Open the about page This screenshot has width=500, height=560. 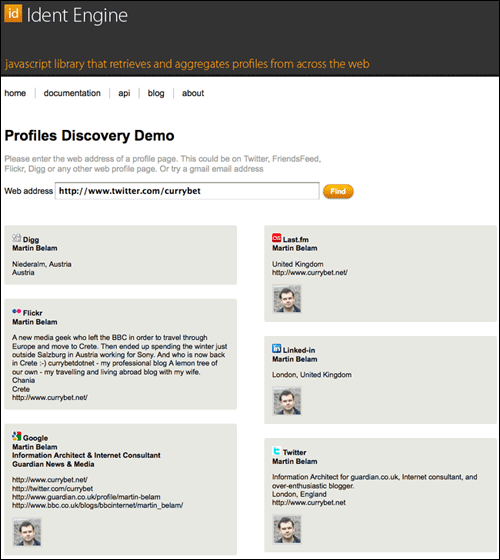coord(193,93)
